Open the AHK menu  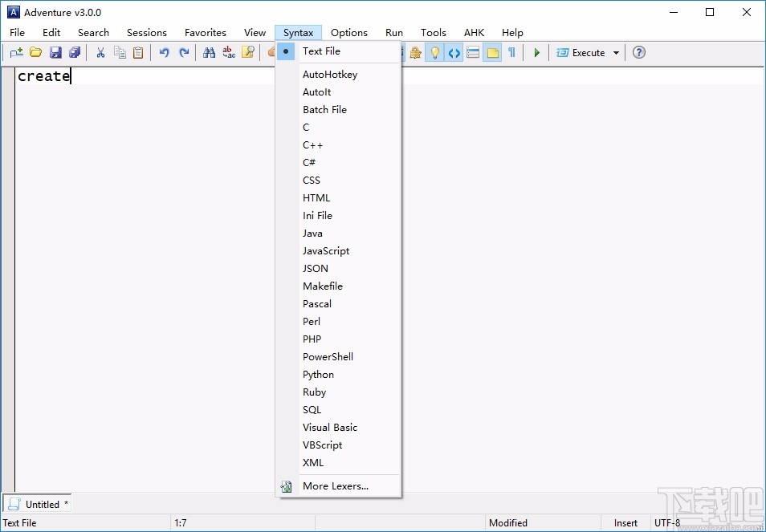(x=474, y=33)
